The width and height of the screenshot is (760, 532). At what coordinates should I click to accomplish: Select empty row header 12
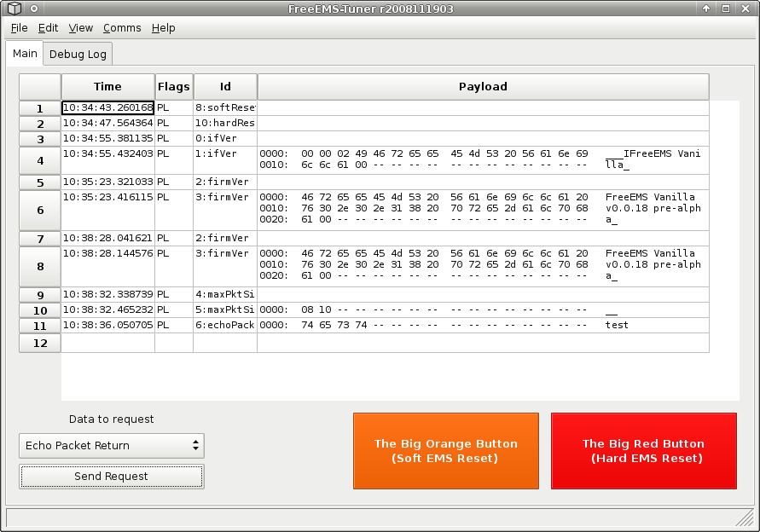40,343
